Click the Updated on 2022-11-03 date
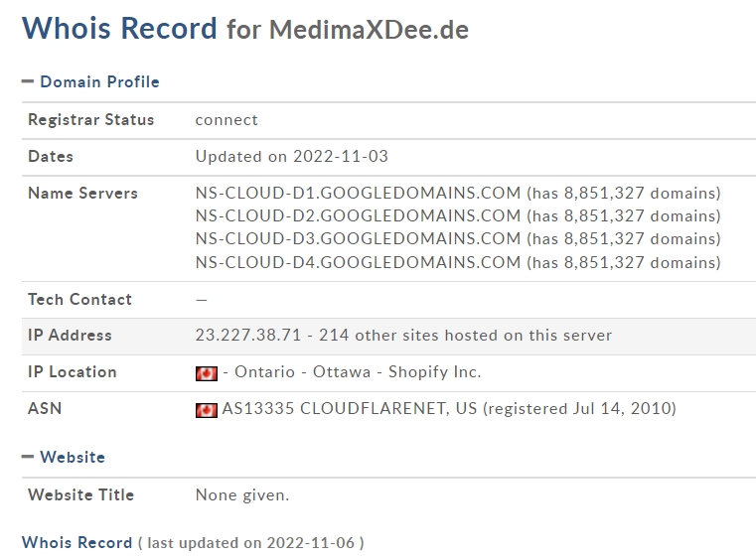 pyautogui.click(x=291, y=156)
